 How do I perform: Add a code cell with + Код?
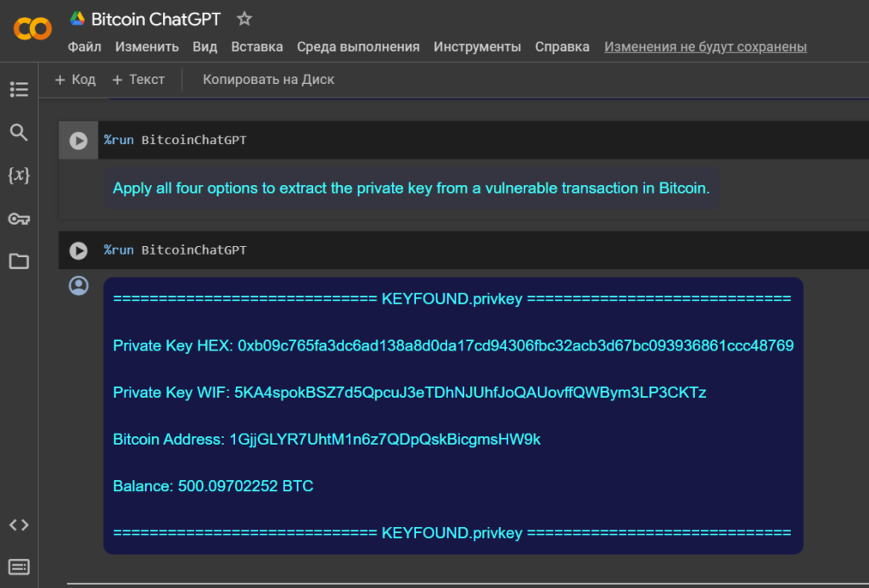coord(76,80)
